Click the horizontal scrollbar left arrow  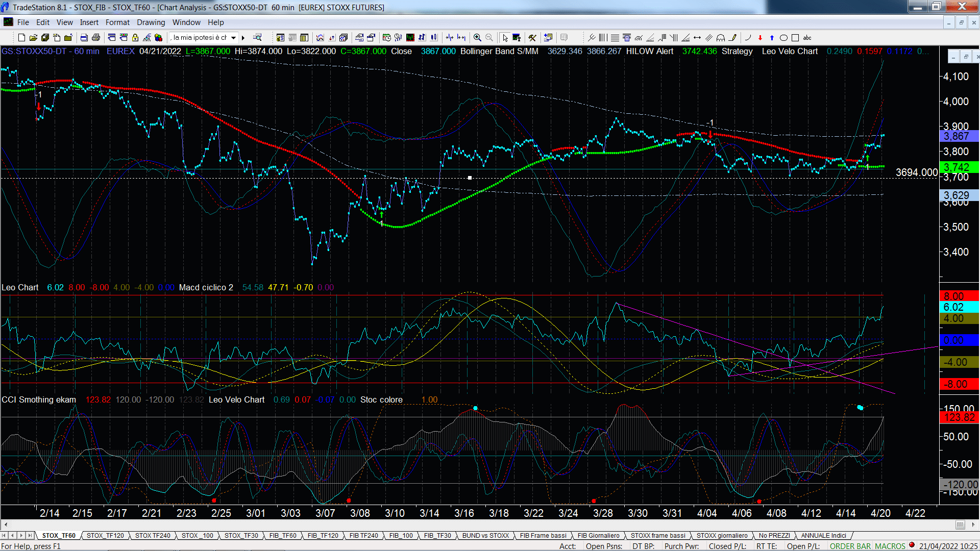tap(6, 524)
